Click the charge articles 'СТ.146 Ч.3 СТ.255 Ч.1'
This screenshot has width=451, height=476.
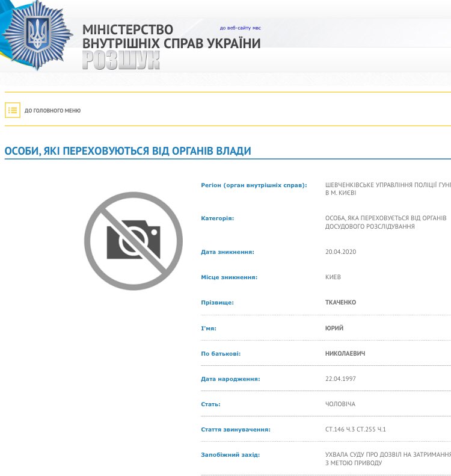click(x=355, y=430)
